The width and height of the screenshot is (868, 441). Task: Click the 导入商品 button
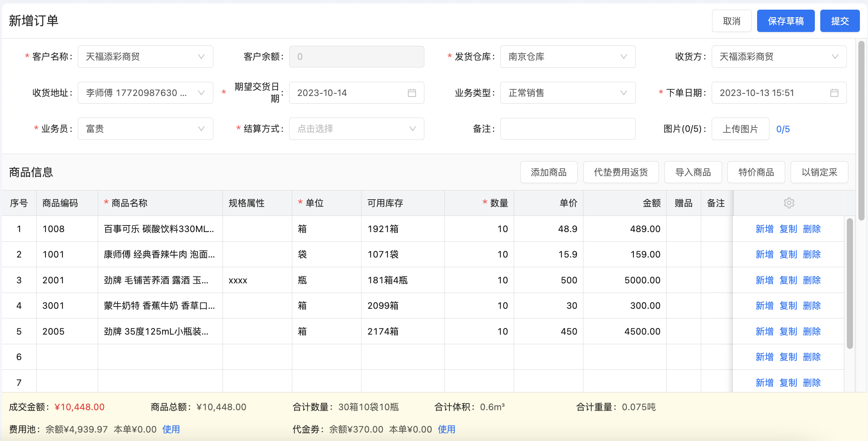click(693, 172)
